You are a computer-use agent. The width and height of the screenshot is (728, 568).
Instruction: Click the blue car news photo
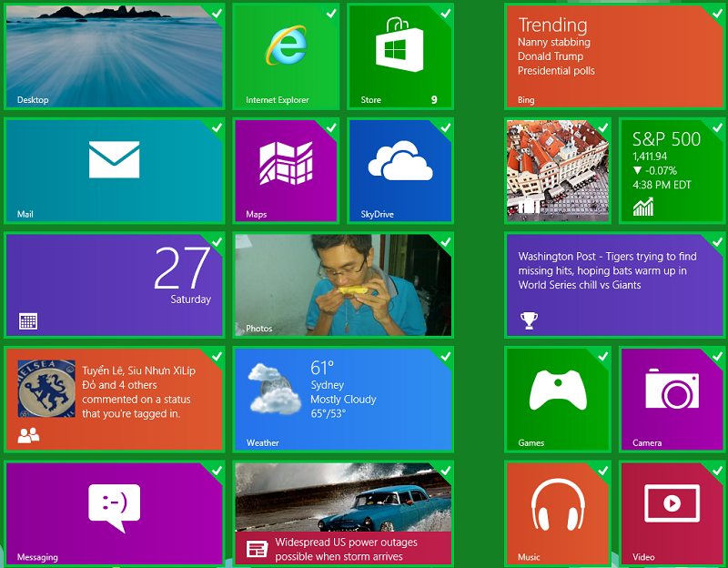click(343, 497)
